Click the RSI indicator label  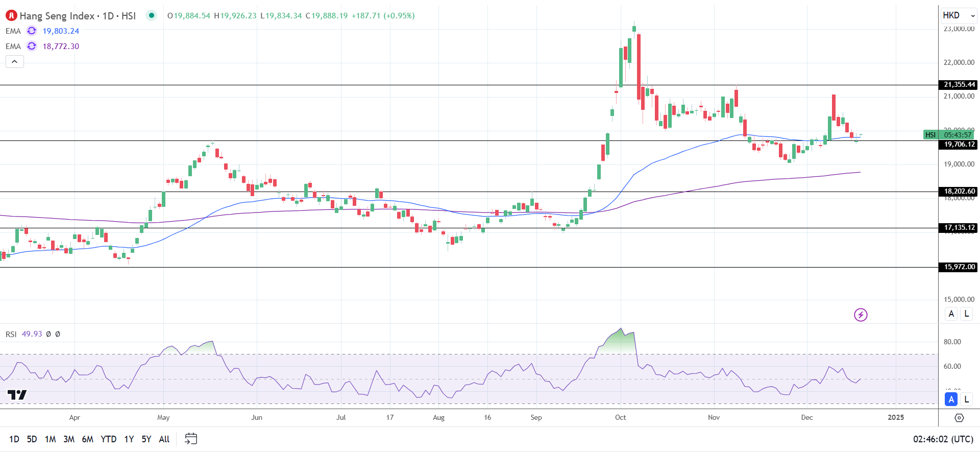click(x=11, y=334)
